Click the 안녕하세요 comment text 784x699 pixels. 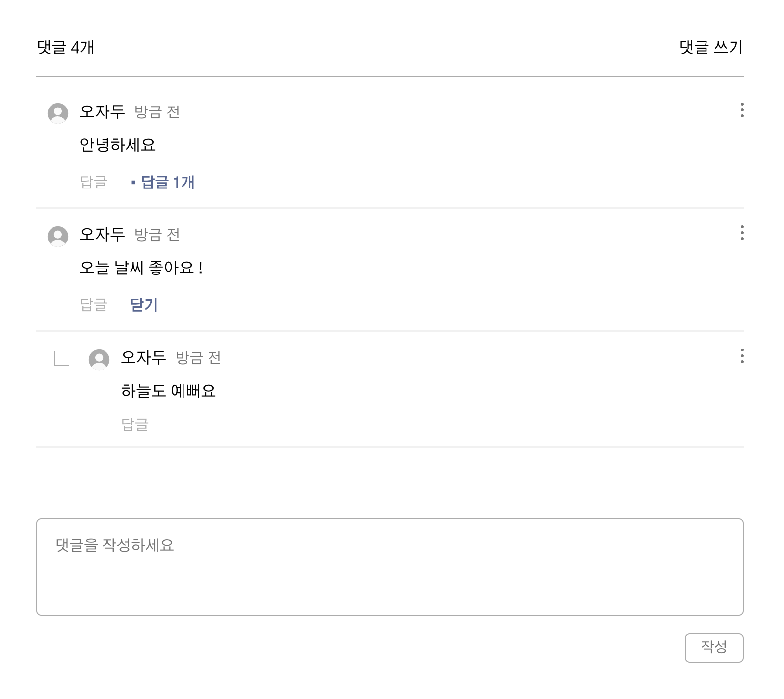point(118,145)
